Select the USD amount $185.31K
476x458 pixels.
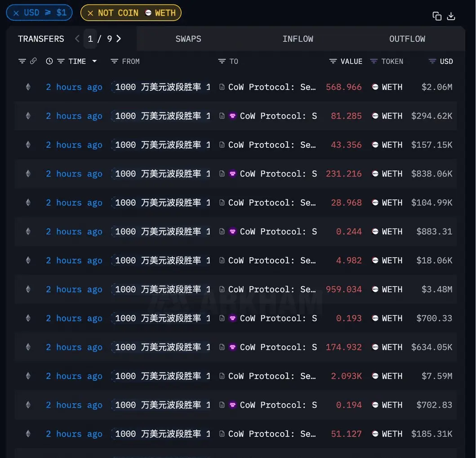point(432,434)
